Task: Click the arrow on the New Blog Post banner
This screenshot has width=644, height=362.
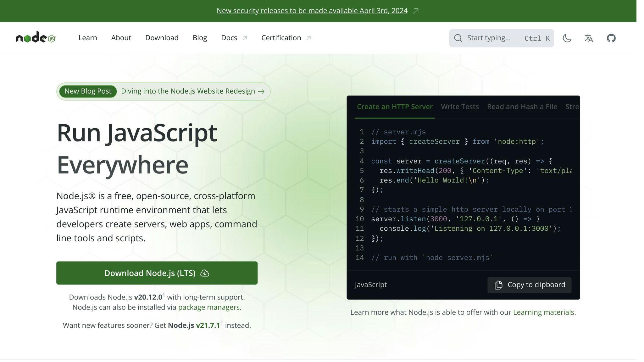Action: [261, 91]
